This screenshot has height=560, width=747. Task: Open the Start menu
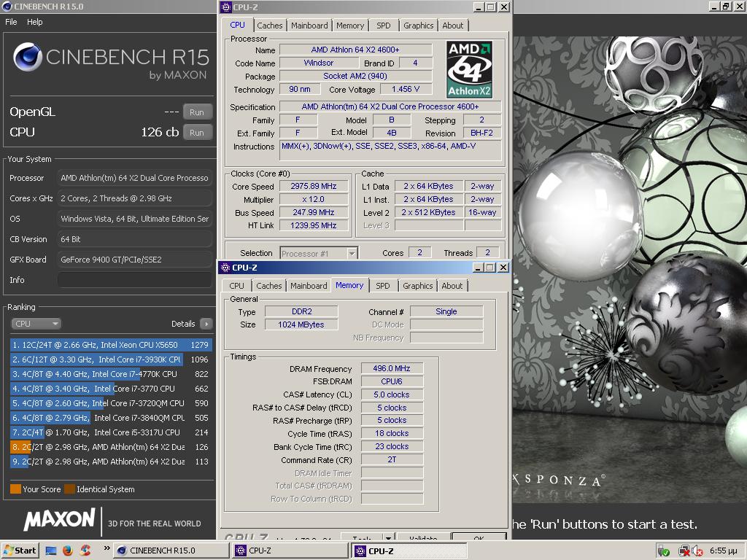[x=20, y=551]
